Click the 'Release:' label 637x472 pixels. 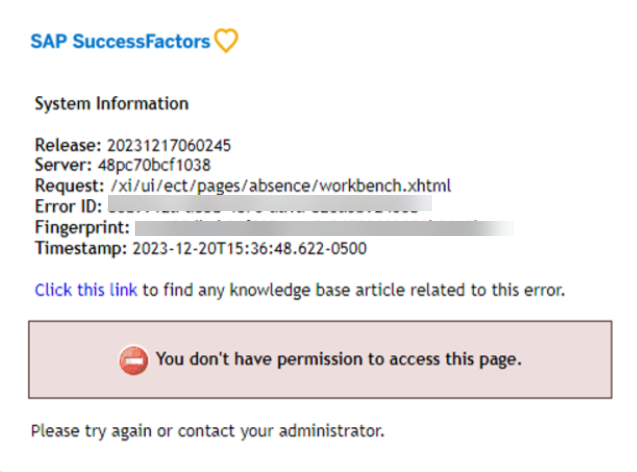[68, 145]
